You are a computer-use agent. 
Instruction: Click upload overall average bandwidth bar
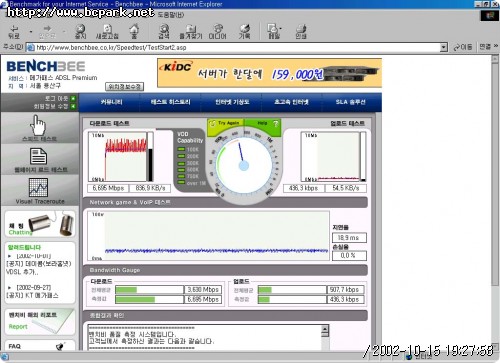point(292,290)
